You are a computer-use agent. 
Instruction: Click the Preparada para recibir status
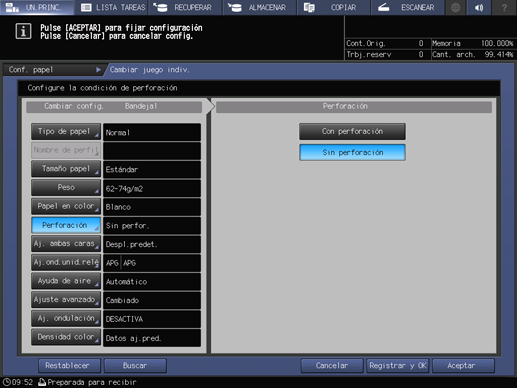(x=92, y=382)
